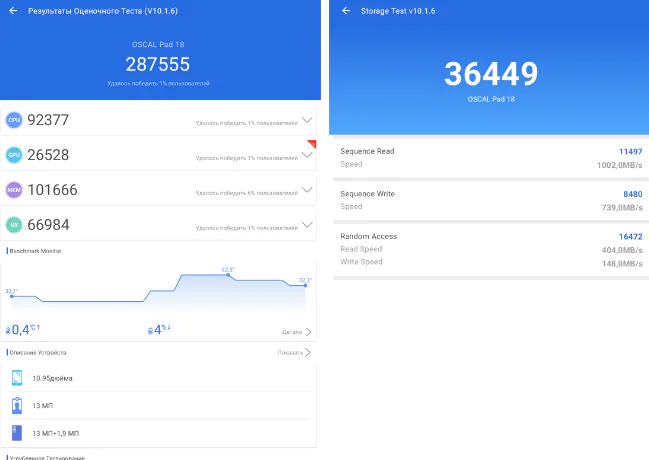
Task: Expand the GPU score 26528 details
Action: pyautogui.click(x=307, y=155)
